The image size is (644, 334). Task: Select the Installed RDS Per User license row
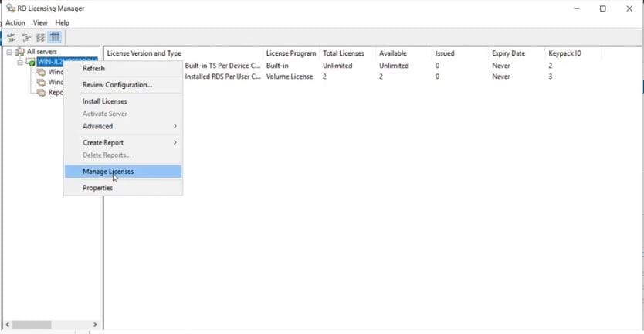(x=222, y=77)
